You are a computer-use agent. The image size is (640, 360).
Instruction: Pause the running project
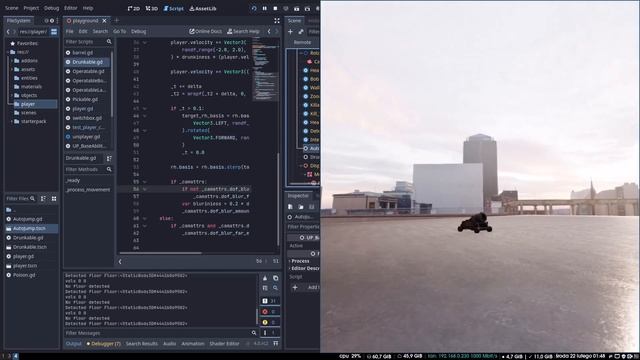(x=264, y=8)
